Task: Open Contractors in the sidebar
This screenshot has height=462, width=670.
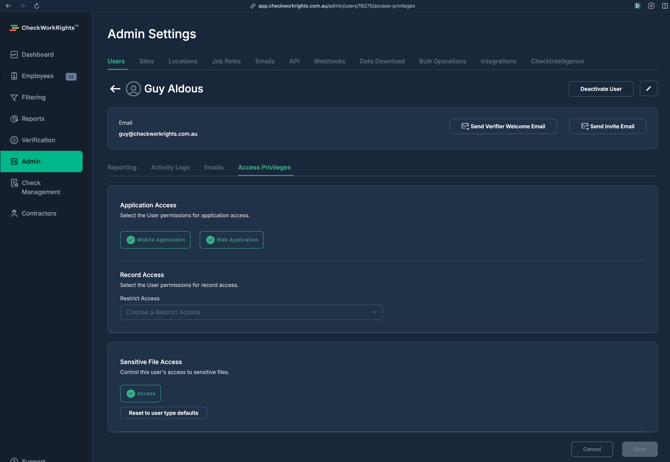Action: point(41,213)
